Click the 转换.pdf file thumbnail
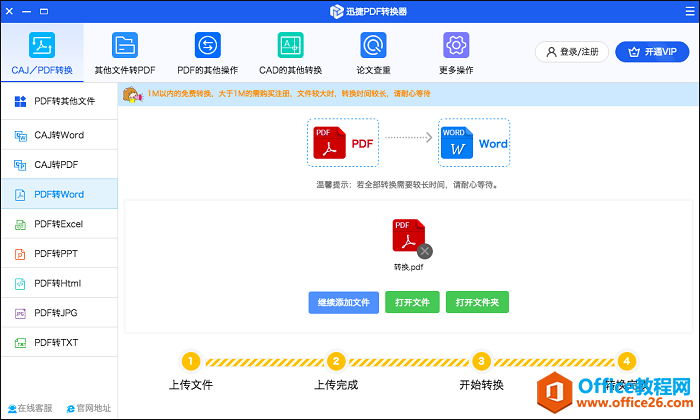The height and width of the screenshot is (420, 700). point(408,238)
